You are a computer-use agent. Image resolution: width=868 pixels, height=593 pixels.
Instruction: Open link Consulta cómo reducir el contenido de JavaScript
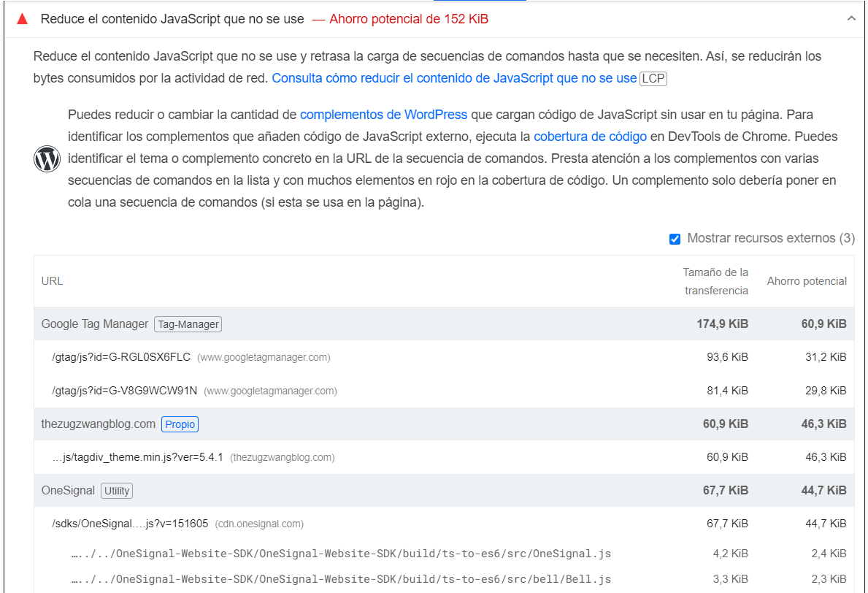454,78
